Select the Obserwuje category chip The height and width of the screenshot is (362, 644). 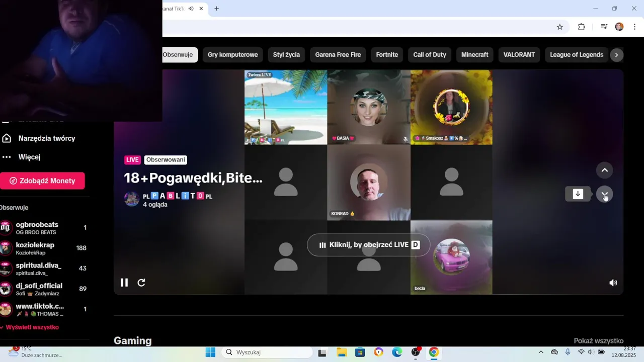(x=180, y=55)
